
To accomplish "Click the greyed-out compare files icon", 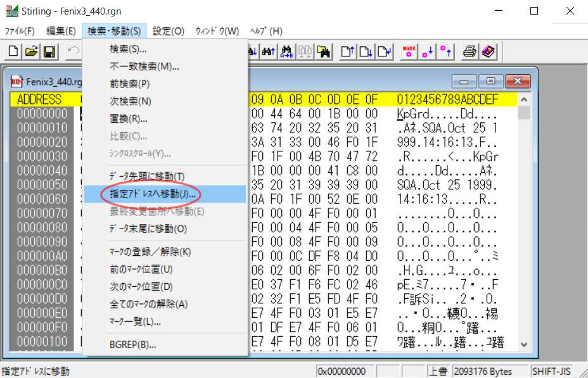I will point(305,51).
